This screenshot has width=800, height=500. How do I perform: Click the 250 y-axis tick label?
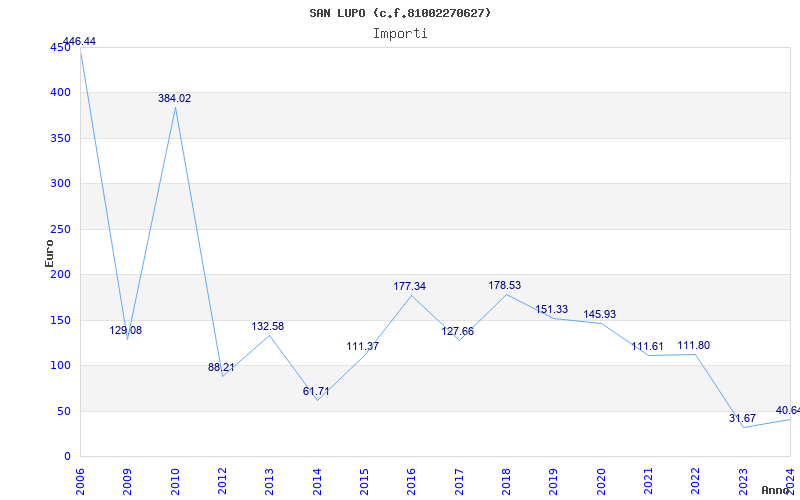pyautogui.click(x=60, y=230)
